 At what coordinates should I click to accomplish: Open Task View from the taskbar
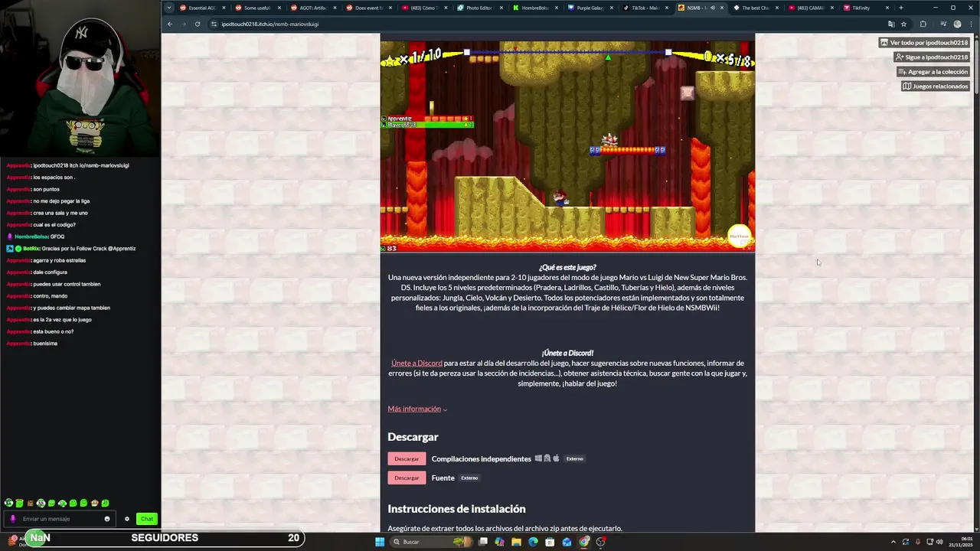483,542
